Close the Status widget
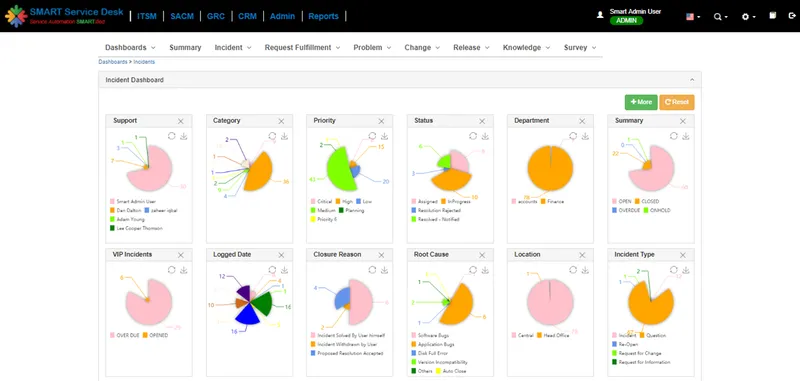 point(482,121)
